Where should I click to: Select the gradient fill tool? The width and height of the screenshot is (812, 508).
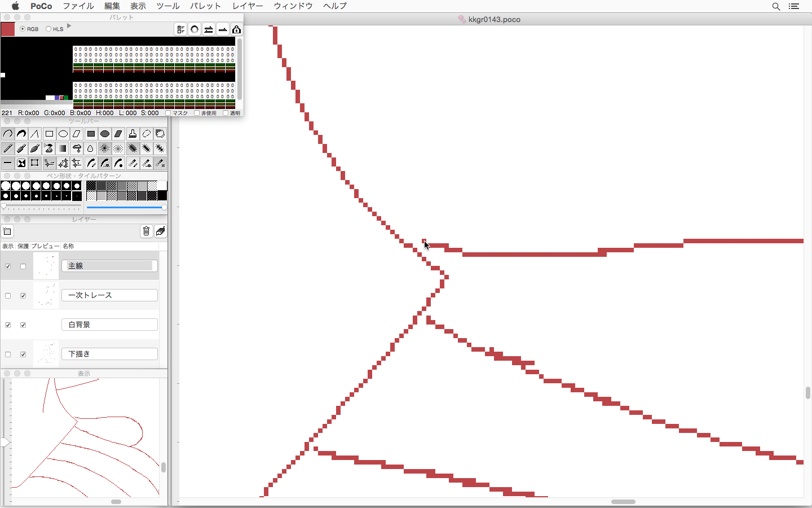click(x=63, y=148)
